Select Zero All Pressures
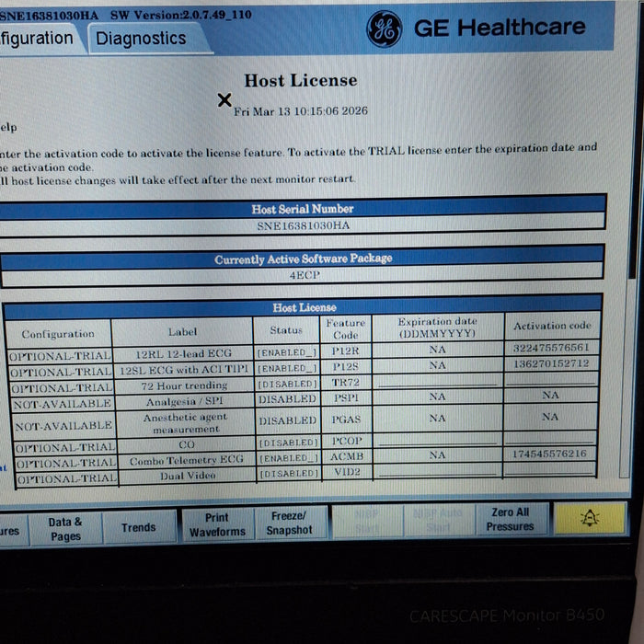Screen dimensions: 644x644 [x=511, y=519]
